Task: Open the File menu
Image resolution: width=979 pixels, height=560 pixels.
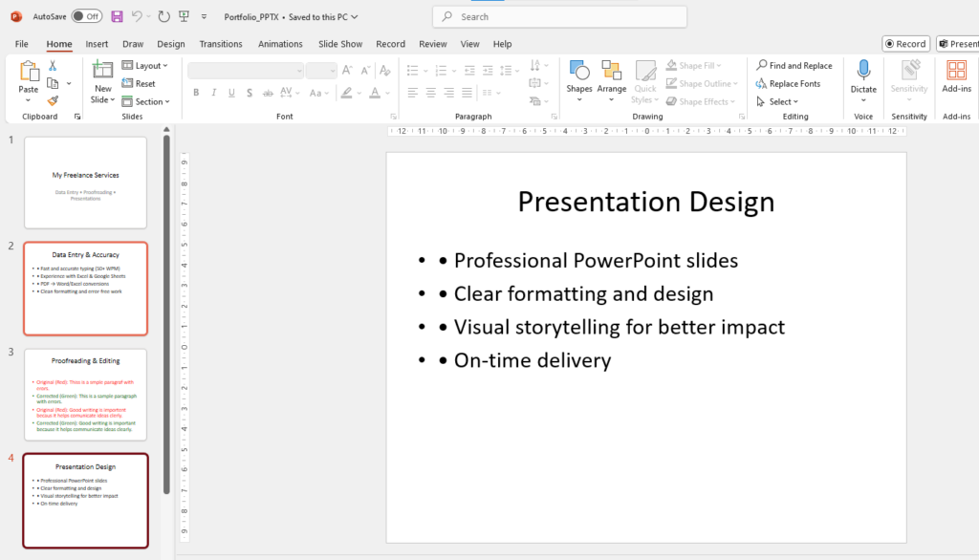Action: pos(22,44)
